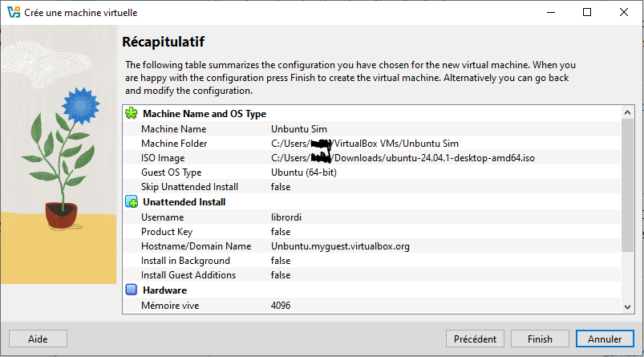This screenshot has width=644, height=357.
Task: Select the Skip Unattended Install row label
Action: tap(189, 187)
